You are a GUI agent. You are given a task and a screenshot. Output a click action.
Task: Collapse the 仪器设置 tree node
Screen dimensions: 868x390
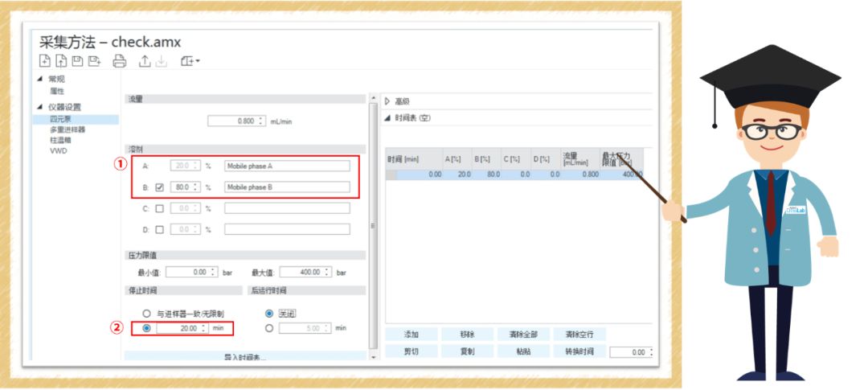point(39,106)
